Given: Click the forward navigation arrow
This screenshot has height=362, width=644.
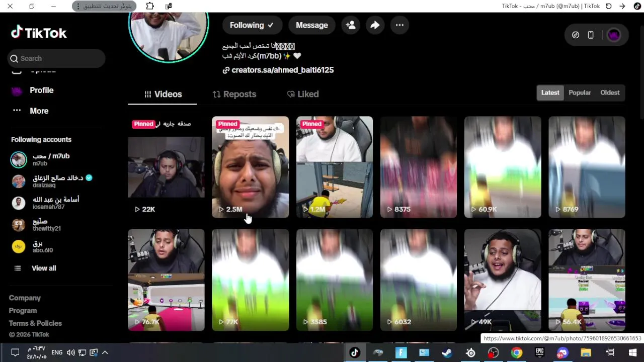Looking at the screenshot, I should [x=622, y=6].
